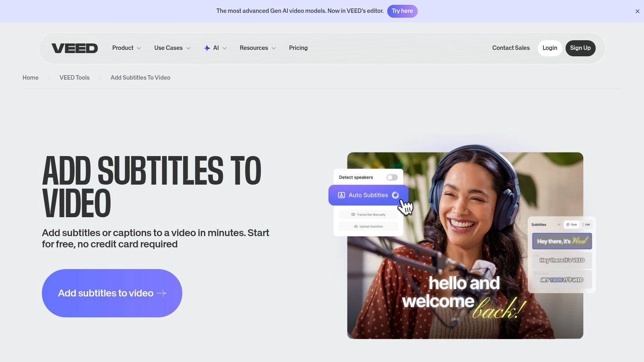Screen dimensions: 644x362
Task: Click the Sign Up button
Action: (580, 48)
